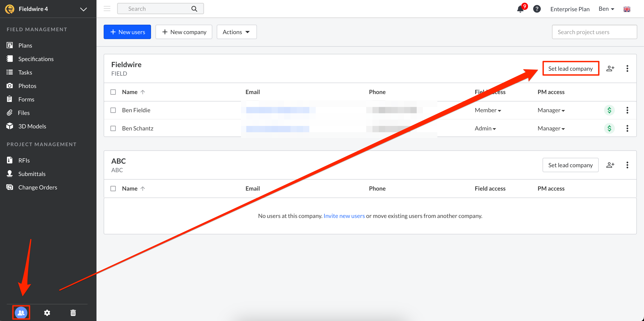Click Ben Fieldie's green dollar icon
Image resolution: width=644 pixels, height=321 pixels.
pyautogui.click(x=609, y=110)
